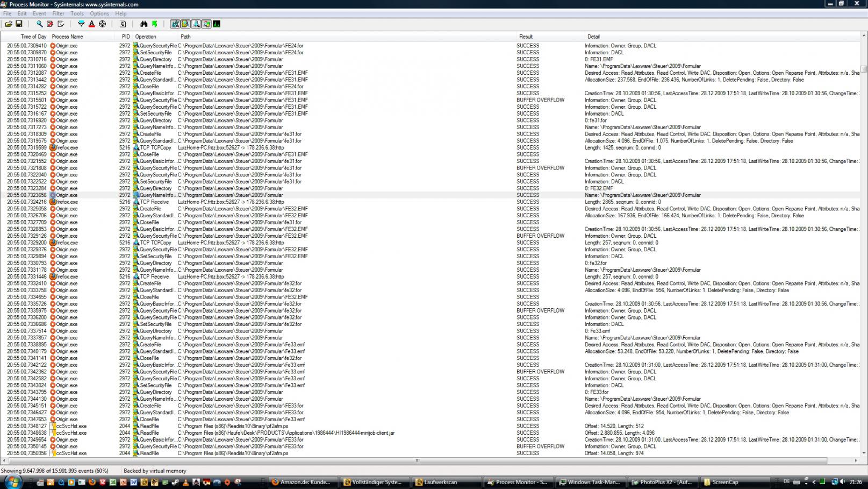Viewport: 868px width, 489px height.
Task: Click the Time of Day column header
Action: coord(25,37)
